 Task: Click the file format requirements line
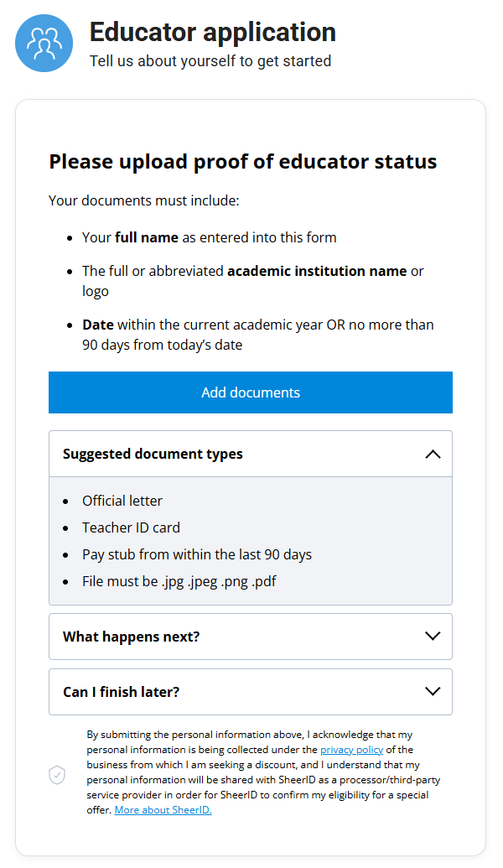click(x=179, y=581)
